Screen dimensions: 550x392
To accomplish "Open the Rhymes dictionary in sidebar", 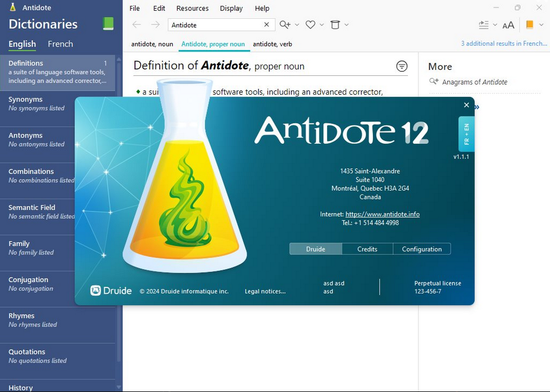I will click(x=58, y=326).
